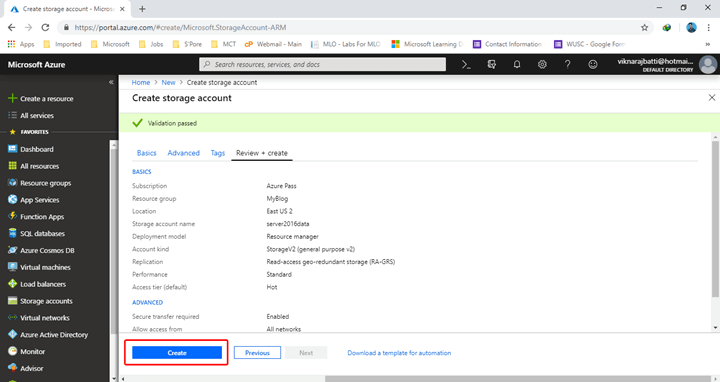This screenshot has height=382, width=720.
Task: Open Chrome menu three dots
Action: click(x=709, y=28)
